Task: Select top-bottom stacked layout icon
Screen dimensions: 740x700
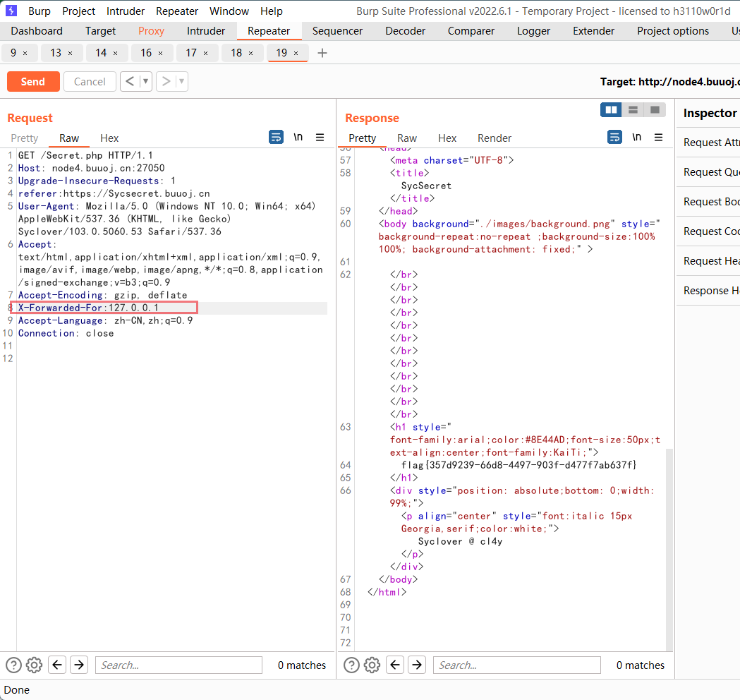Action: (633, 110)
